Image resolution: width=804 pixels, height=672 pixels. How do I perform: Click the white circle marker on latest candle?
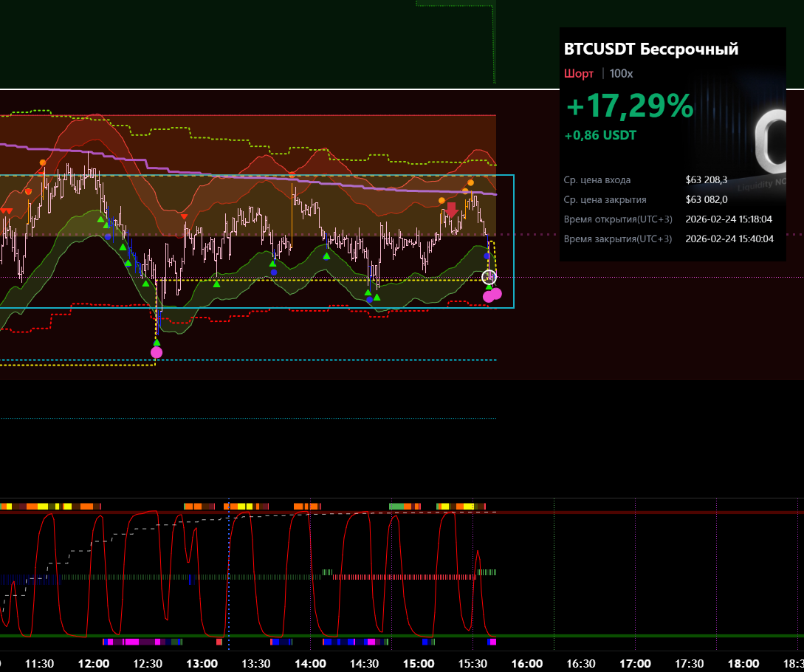489,278
